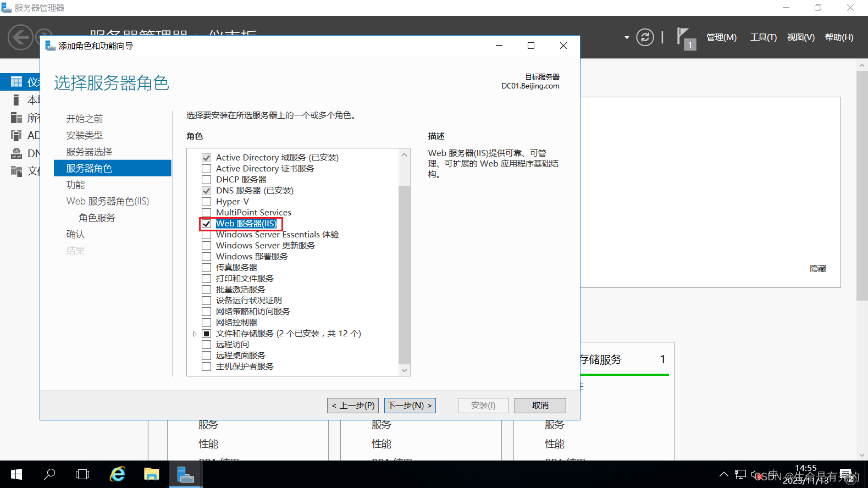
Task: Open 管理(M) menu
Action: (721, 37)
